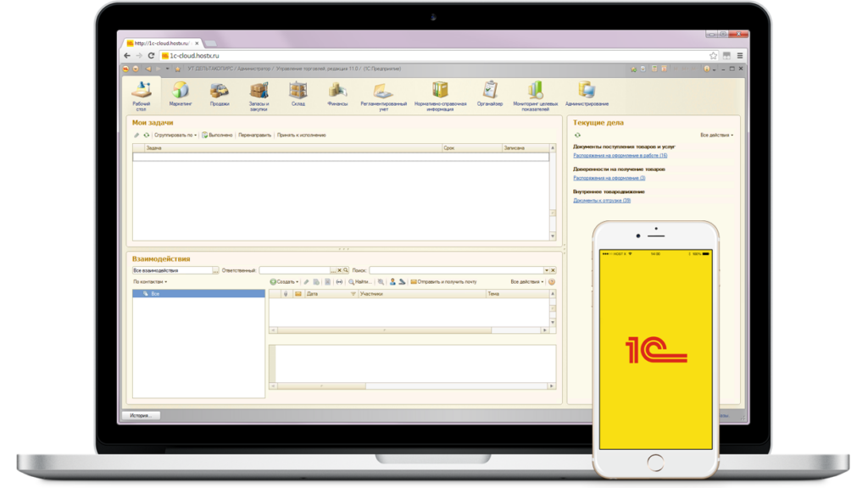Screen dimensions: 868x488
Task: Open Все действия in Взаимодействия
Action: pyautogui.click(x=527, y=282)
